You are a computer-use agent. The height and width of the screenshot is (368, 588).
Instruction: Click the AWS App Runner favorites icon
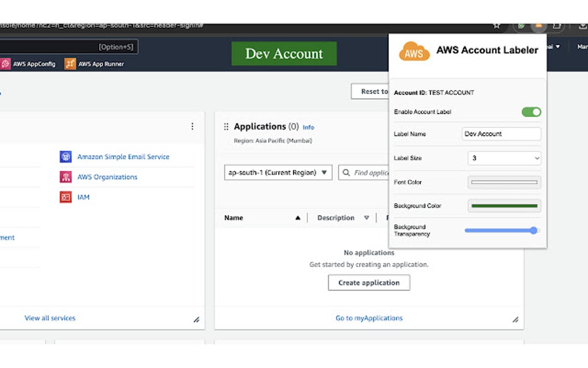click(x=71, y=63)
